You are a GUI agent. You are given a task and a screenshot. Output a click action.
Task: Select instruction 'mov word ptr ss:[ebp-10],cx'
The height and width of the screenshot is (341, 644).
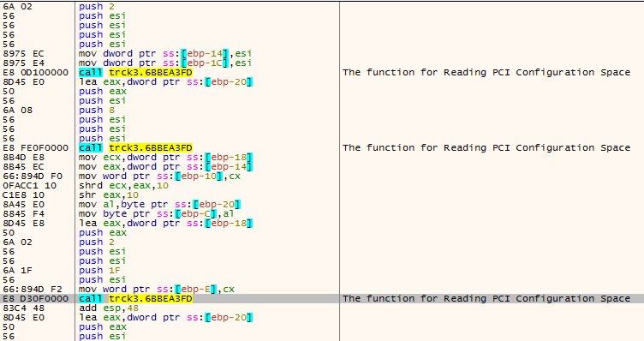click(x=160, y=176)
